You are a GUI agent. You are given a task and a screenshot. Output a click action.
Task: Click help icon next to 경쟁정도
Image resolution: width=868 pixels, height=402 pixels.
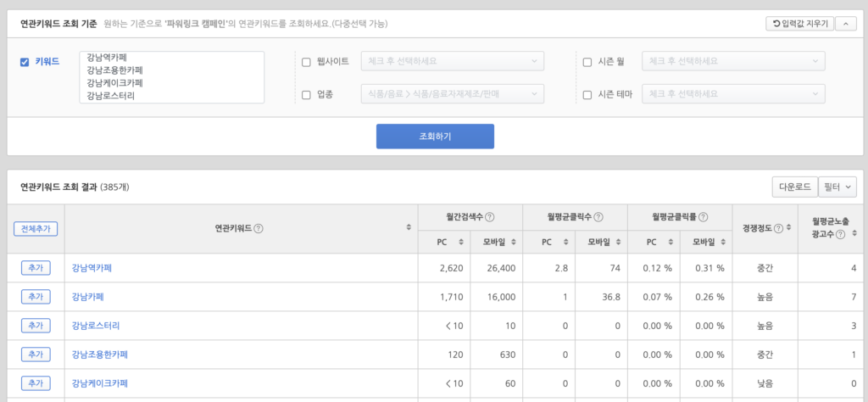coord(777,228)
